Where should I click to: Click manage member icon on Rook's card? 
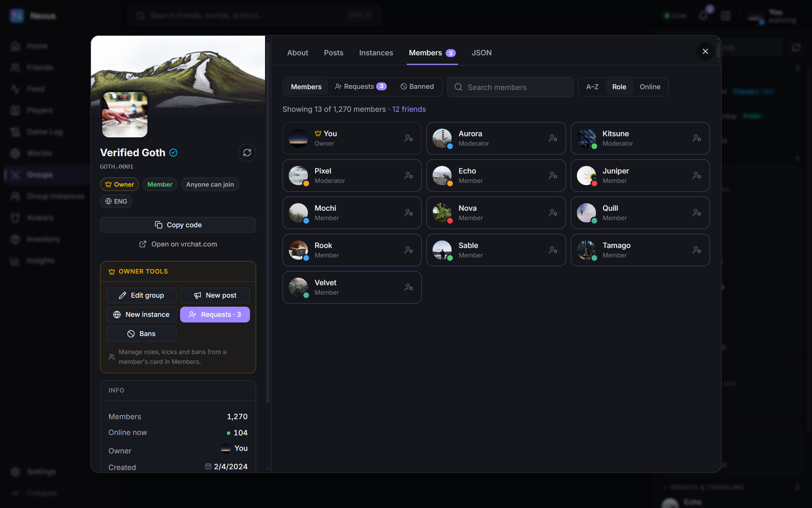point(409,250)
